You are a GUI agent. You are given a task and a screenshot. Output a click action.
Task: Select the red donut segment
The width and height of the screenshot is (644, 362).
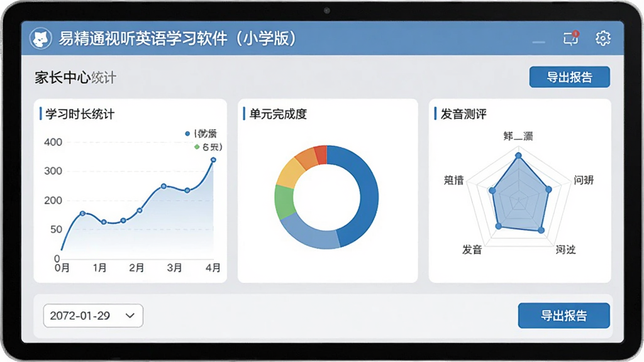tap(321, 154)
